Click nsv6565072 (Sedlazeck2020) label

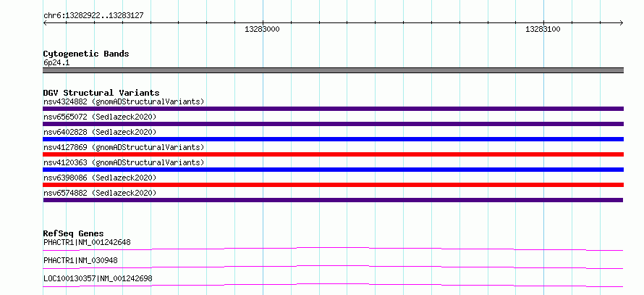point(100,117)
